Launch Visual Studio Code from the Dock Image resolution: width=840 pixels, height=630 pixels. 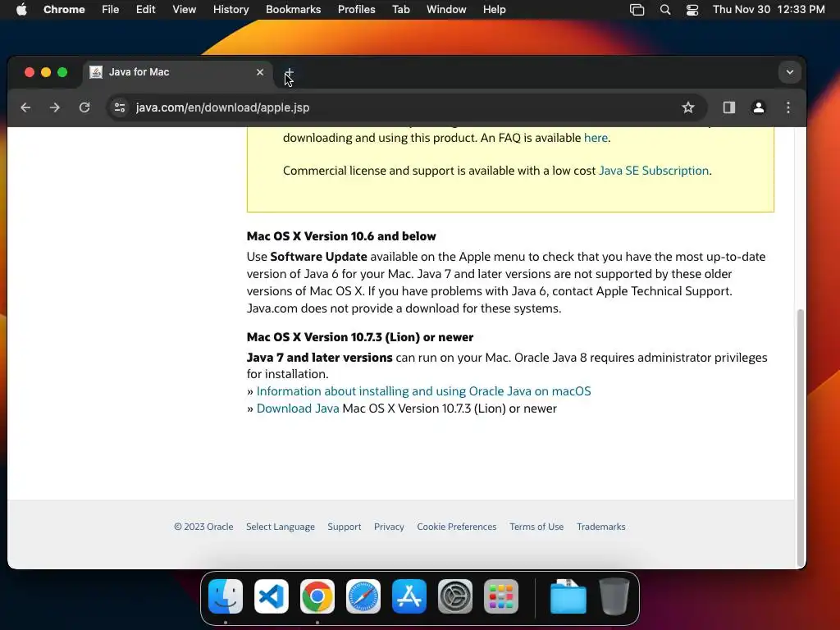[x=271, y=596]
